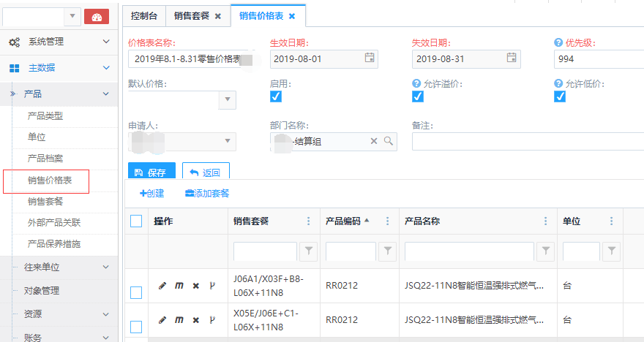Click the 备注 remarks input field
The image size is (644, 342).
click(527, 141)
